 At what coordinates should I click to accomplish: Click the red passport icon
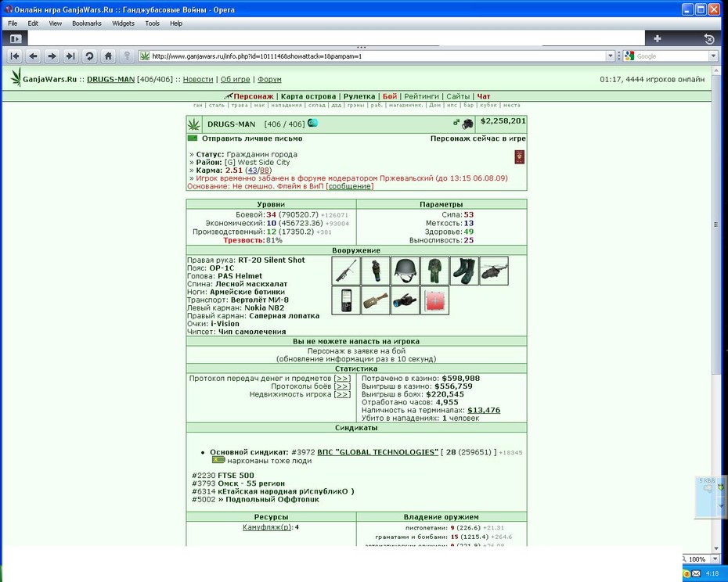coord(520,157)
